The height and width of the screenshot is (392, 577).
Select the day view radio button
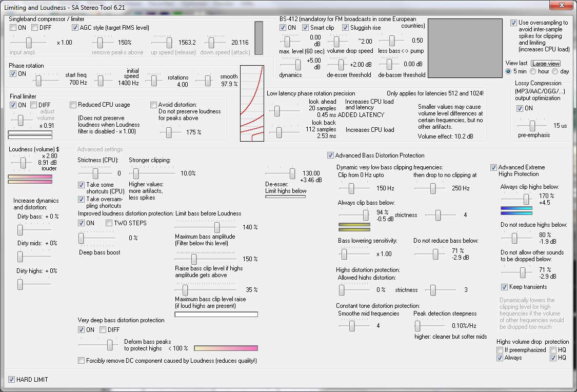click(x=555, y=71)
